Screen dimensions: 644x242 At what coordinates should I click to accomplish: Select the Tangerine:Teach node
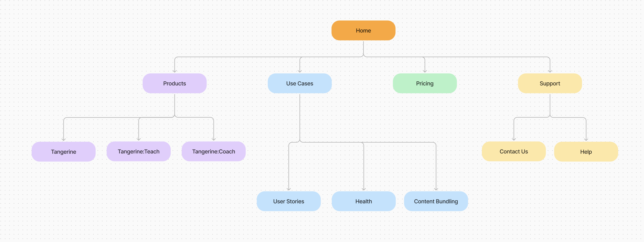(x=138, y=151)
